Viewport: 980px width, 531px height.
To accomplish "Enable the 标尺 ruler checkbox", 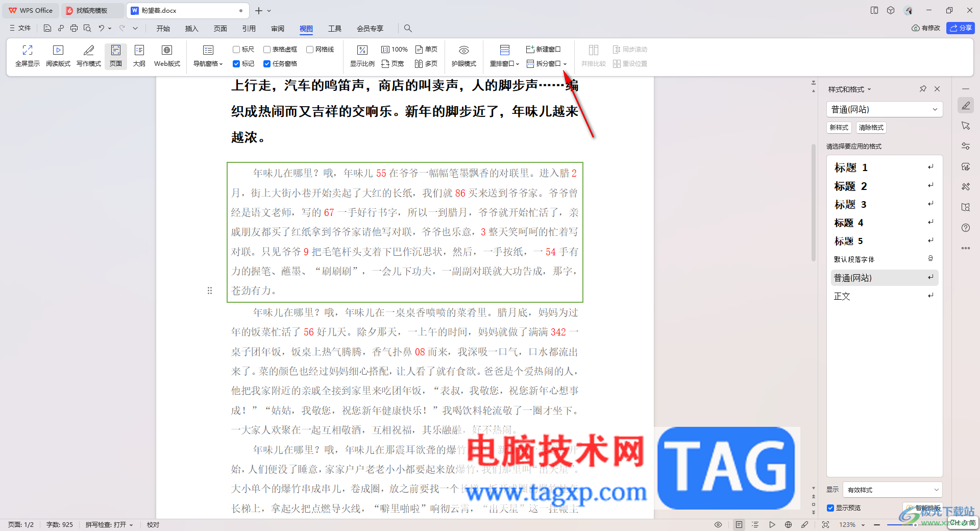I will click(236, 50).
